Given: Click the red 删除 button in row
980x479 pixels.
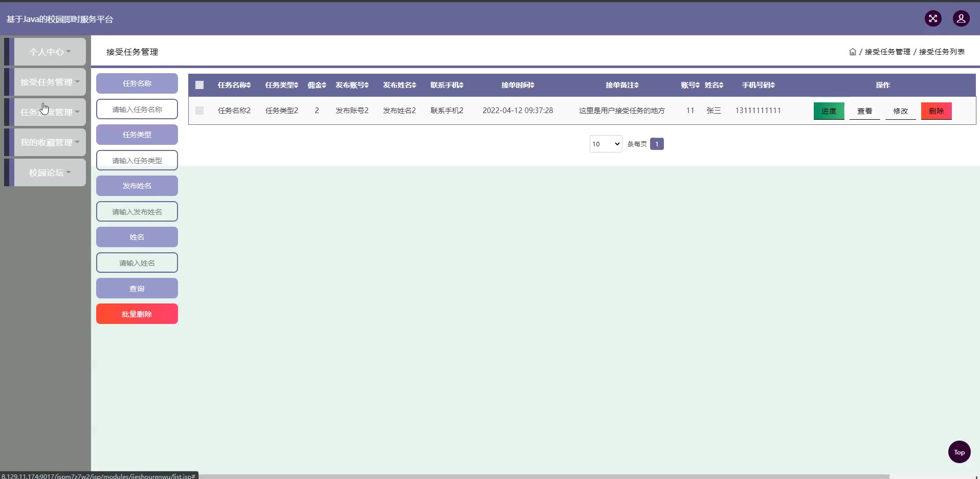Looking at the screenshot, I should tap(936, 111).
